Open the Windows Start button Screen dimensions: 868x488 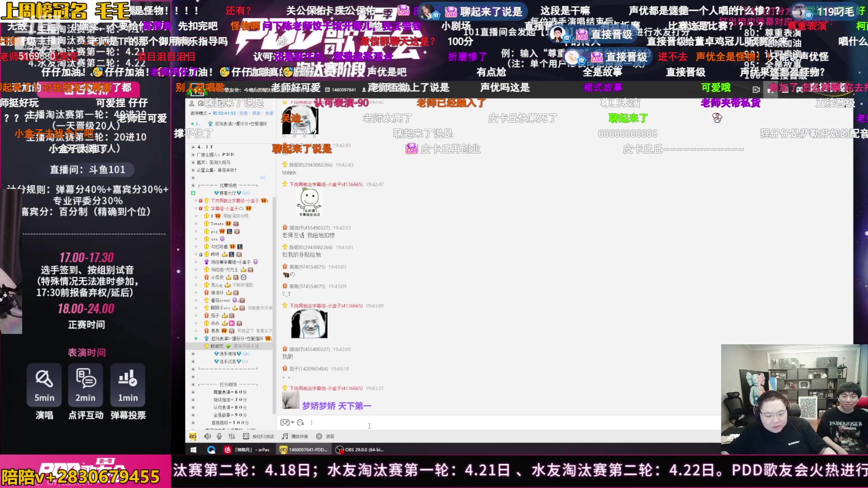(193, 450)
